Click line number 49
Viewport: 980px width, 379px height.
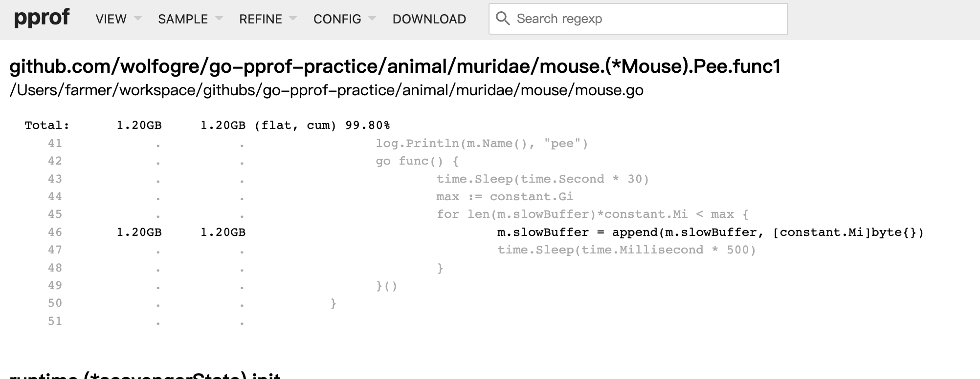tap(55, 286)
